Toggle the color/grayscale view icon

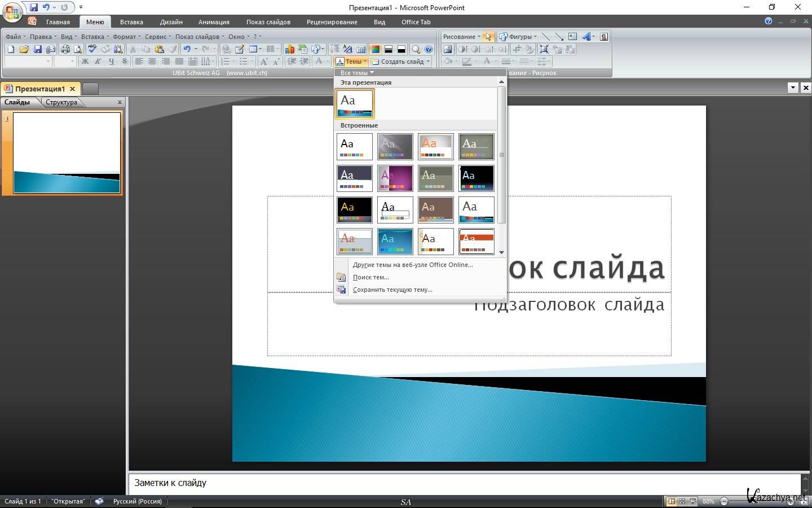375,50
